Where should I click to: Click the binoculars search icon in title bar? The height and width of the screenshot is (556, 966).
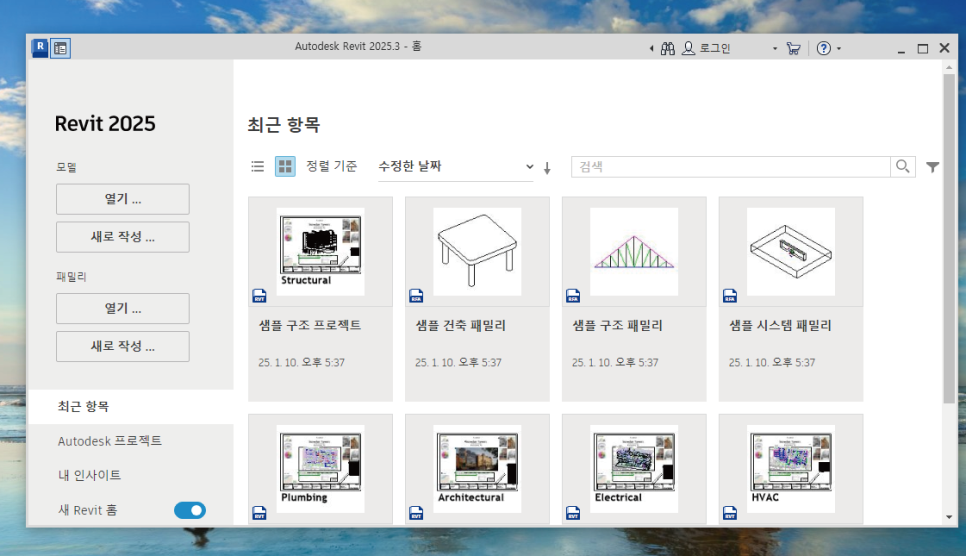668,49
